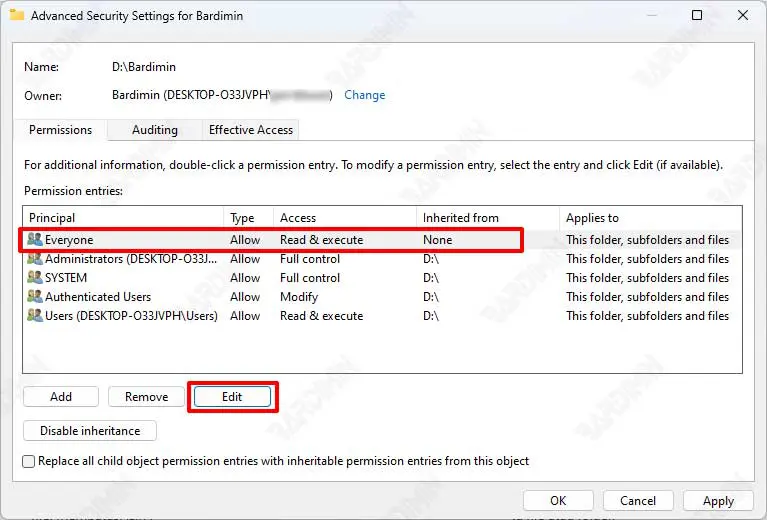This screenshot has height=520, width=767.
Task: Click Allow type in Everyone row
Action: [245, 240]
